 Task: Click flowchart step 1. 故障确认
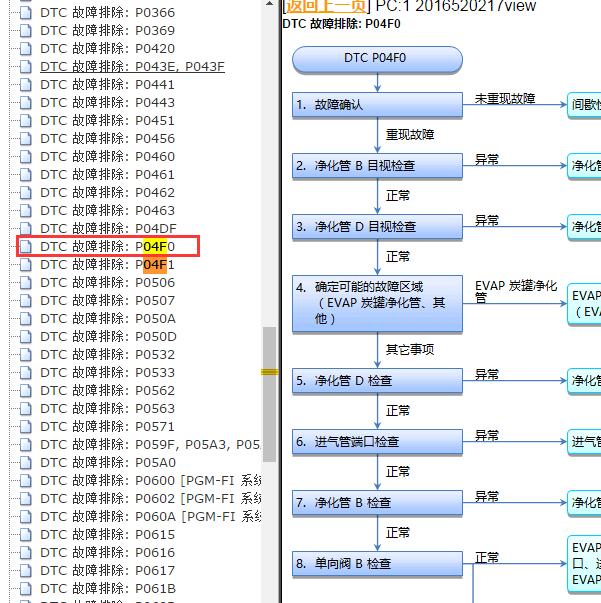pos(377,105)
